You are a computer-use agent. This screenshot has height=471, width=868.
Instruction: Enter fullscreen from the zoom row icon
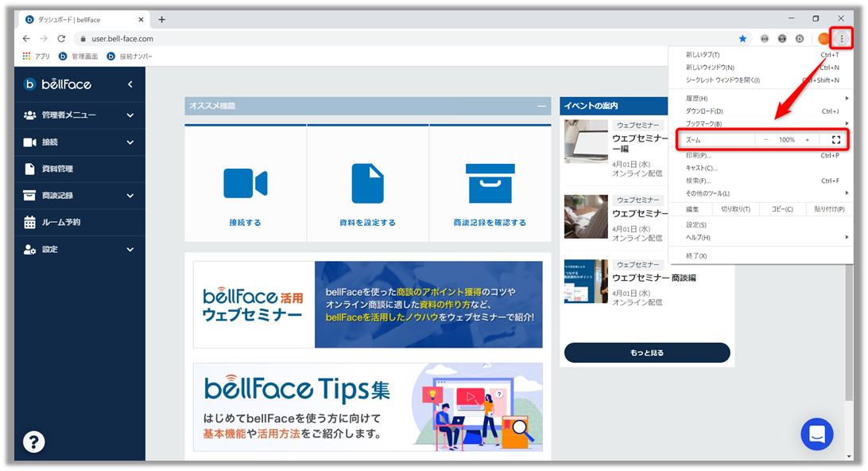pos(835,140)
